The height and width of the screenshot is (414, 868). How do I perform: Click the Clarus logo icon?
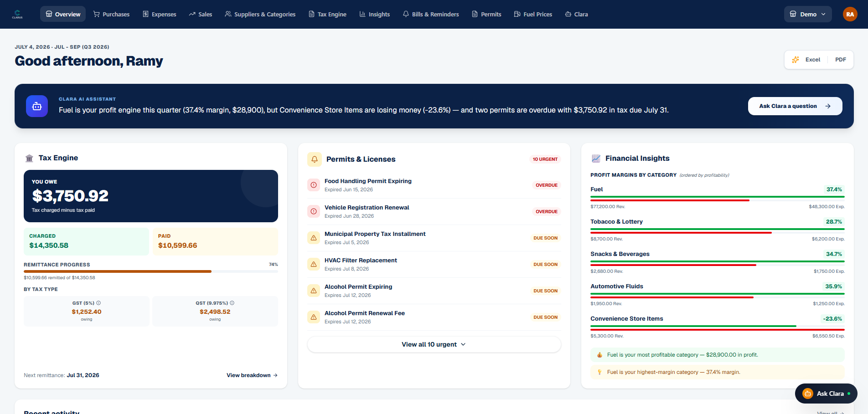(x=17, y=14)
